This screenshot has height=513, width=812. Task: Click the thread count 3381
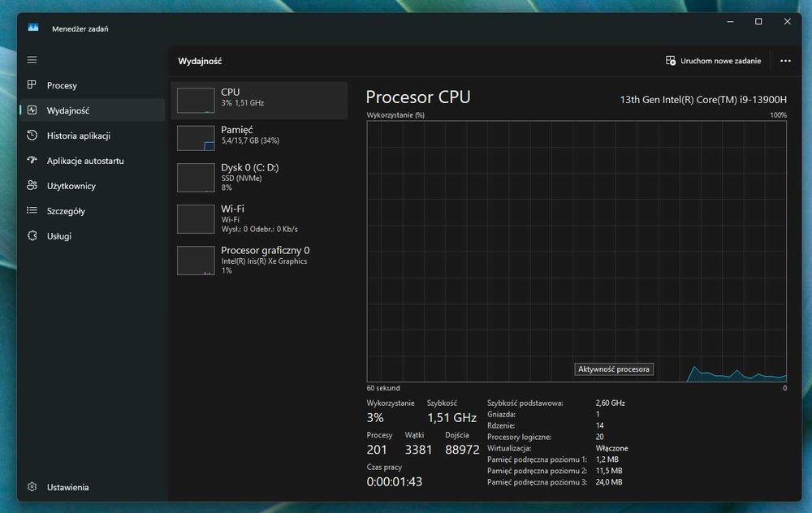(x=418, y=450)
